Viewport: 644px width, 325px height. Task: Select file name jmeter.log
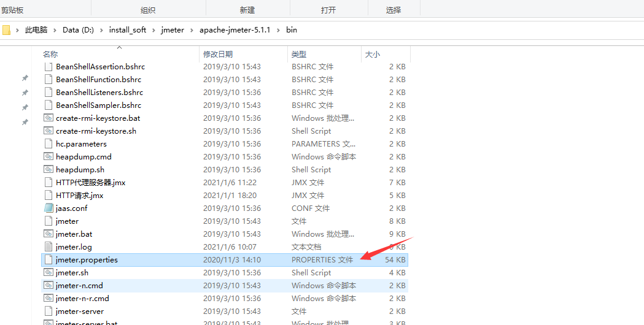[x=74, y=247]
